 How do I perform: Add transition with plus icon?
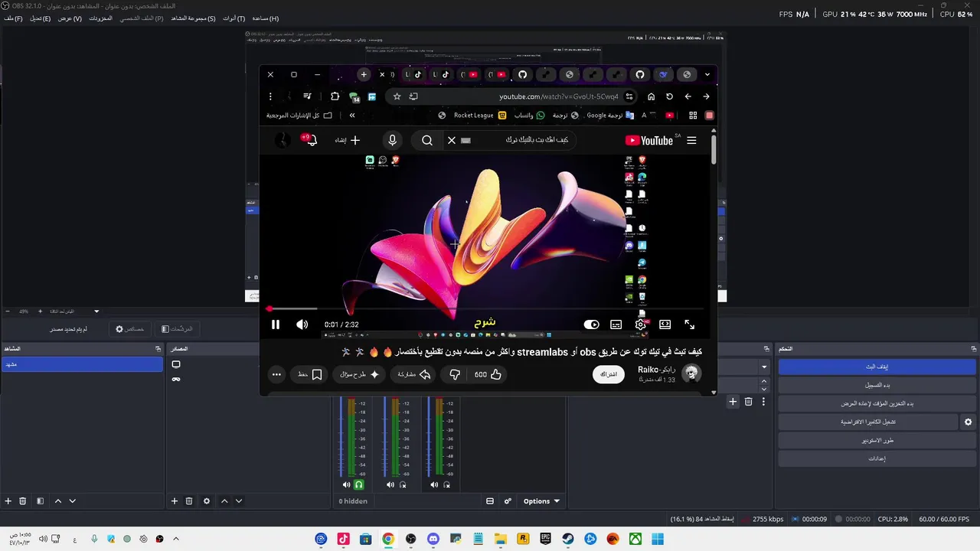point(733,401)
